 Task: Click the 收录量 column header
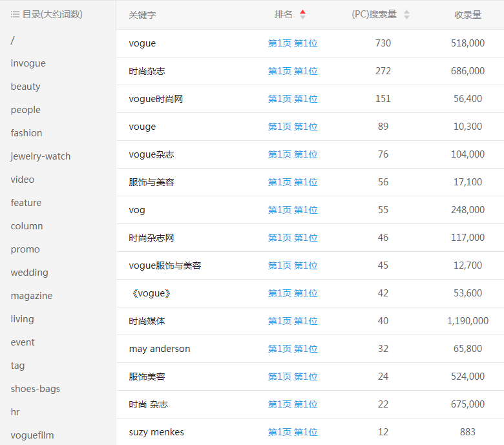click(x=467, y=15)
